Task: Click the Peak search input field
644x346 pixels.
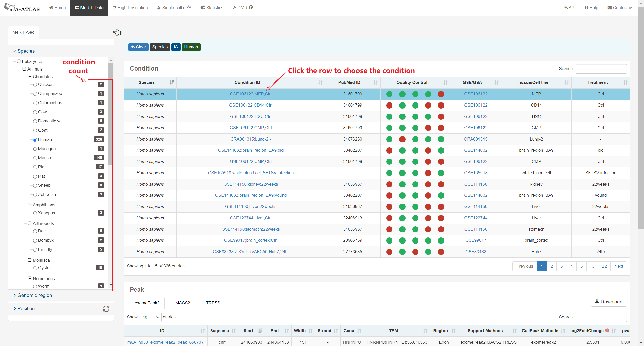Action: pyautogui.click(x=601, y=317)
